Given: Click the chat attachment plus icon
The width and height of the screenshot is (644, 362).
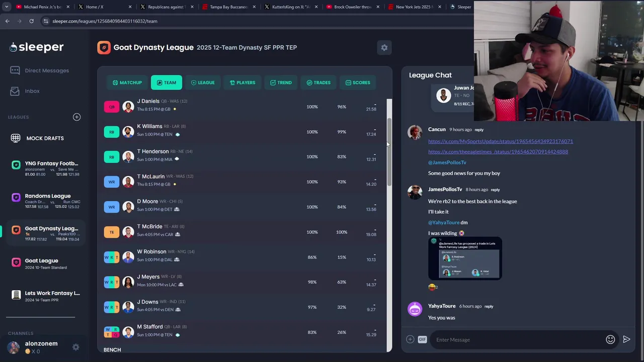Looking at the screenshot, I should (x=410, y=339).
